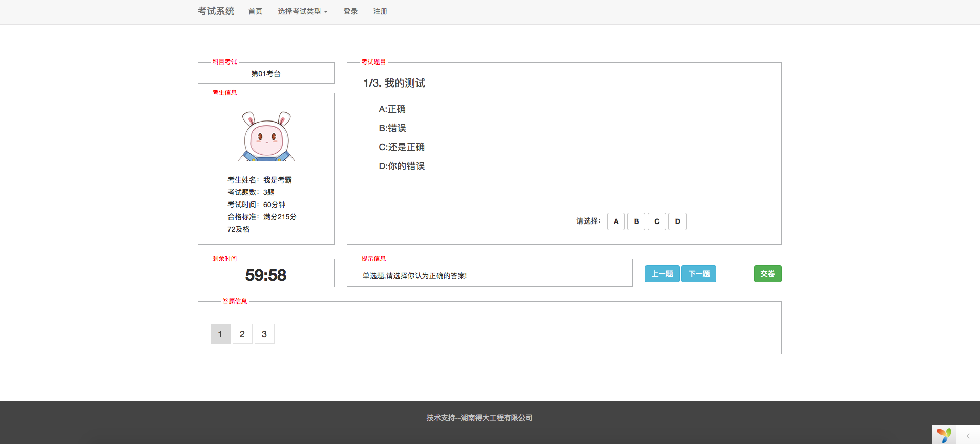Viewport: 980px width, 444px height.
Task: Go to the 首页 nav link
Action: click(255, 11)
